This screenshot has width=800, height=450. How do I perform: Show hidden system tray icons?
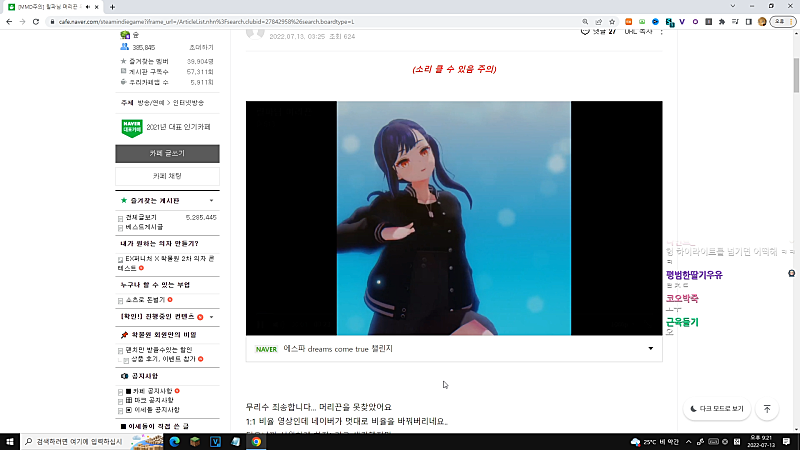(x=688, y=442)
